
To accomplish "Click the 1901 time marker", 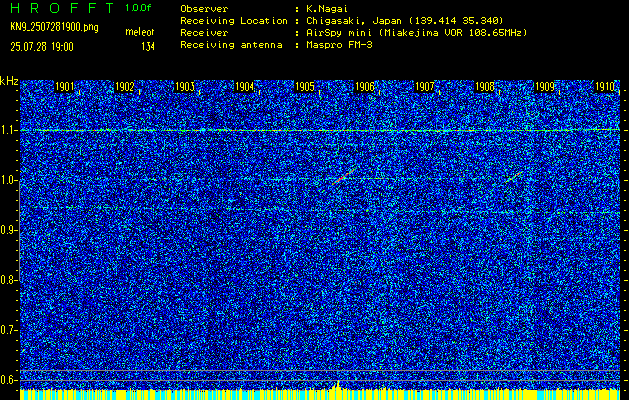I will pyautogui.click(x=65, y=87).
